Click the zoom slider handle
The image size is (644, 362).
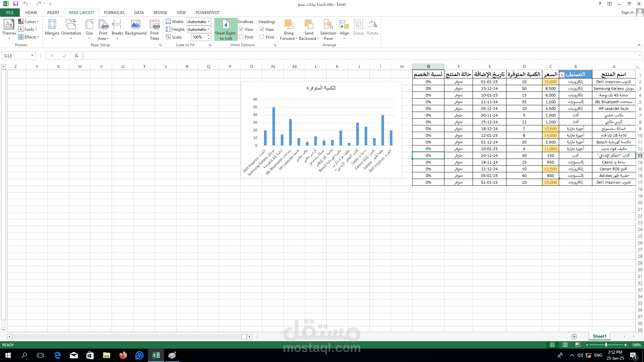tap(606, 345)
